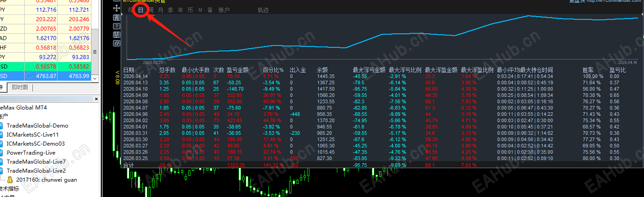Select ICMarketsSC-Demo03 in the navigator tree
Viewport: 644px width, 197px height.
click(x=36, y=144)
